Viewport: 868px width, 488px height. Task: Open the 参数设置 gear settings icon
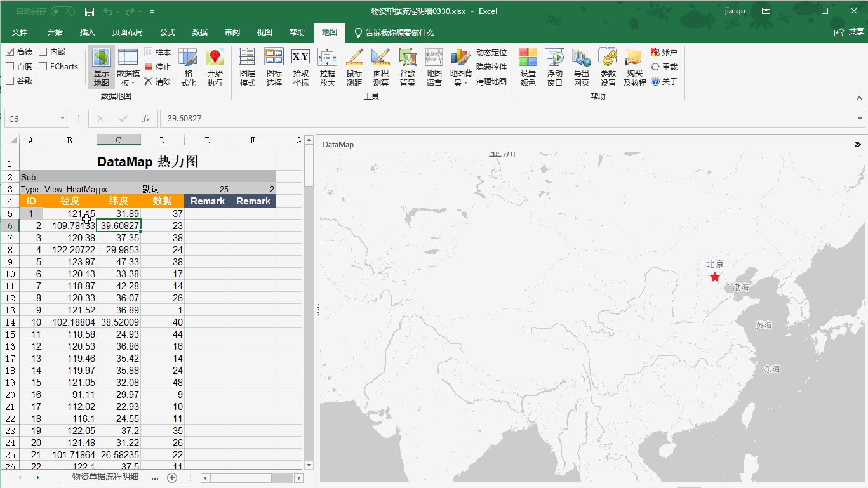(608, 67)
